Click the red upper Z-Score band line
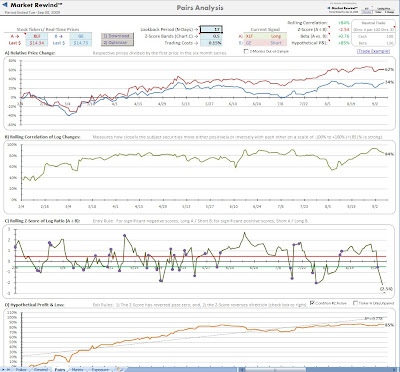This screenshot has height=372, width=400. point(200,256)
